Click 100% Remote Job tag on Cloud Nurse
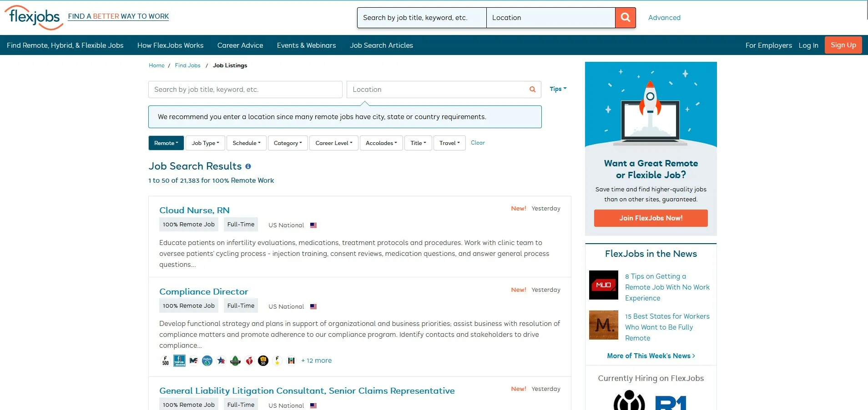 point(189,225)
